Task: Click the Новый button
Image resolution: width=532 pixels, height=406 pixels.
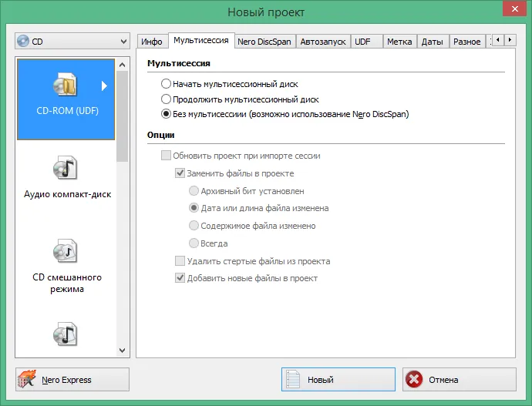Action: click(x=338, y=380)
